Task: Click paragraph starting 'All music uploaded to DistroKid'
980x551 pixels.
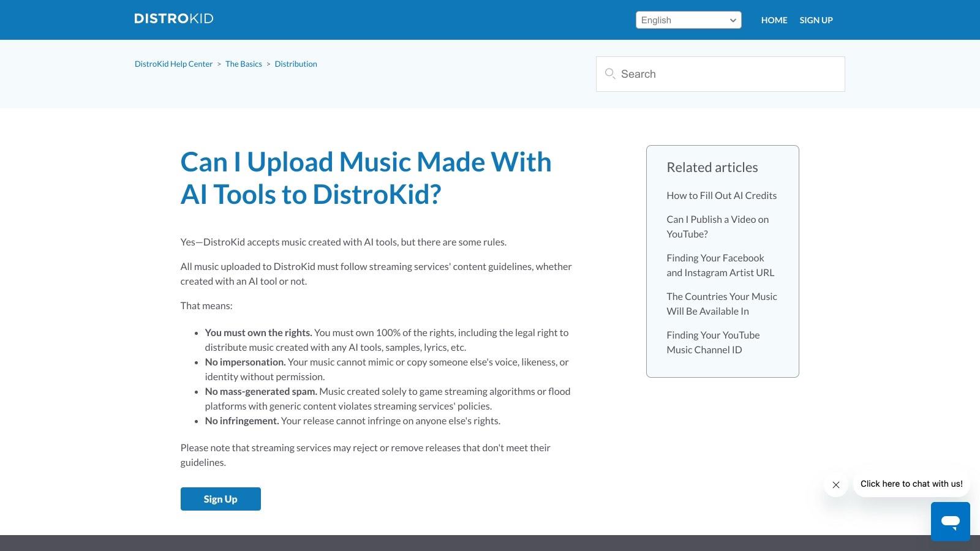Action: (x=376, y=274)
